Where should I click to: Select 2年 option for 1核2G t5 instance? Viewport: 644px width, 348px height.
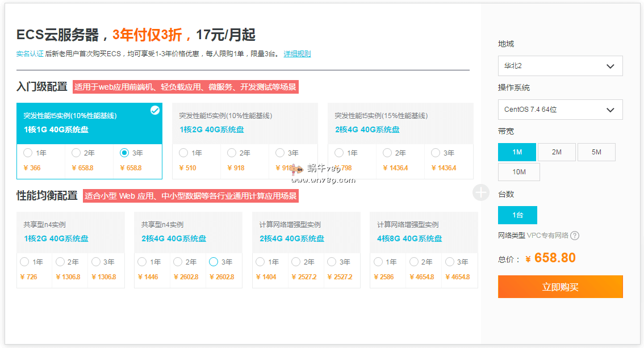(x=232, y=153)
